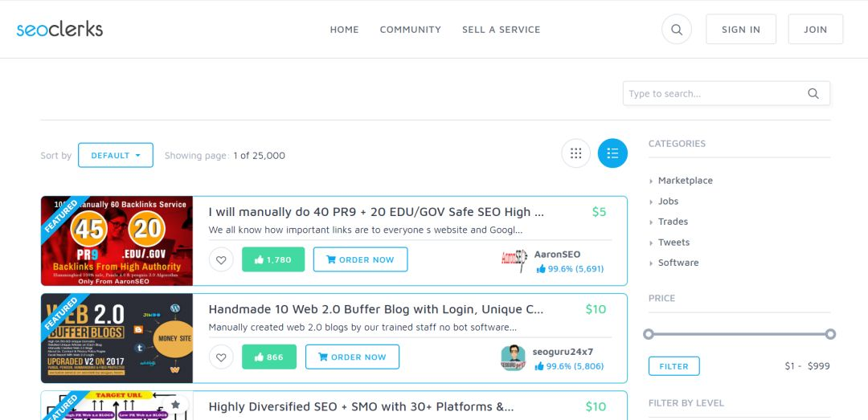The image size is (868, 420).
Task: Open Highly Diversified SEO + SMO listing title
Action: tap(361, 406)
